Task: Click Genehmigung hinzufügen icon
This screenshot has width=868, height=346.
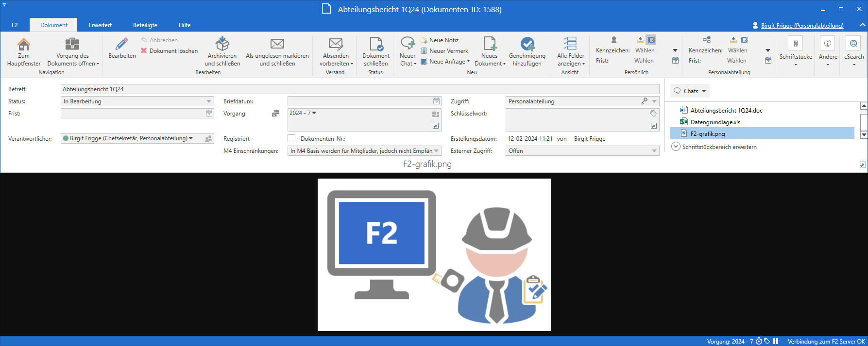Action: point(527,44)
